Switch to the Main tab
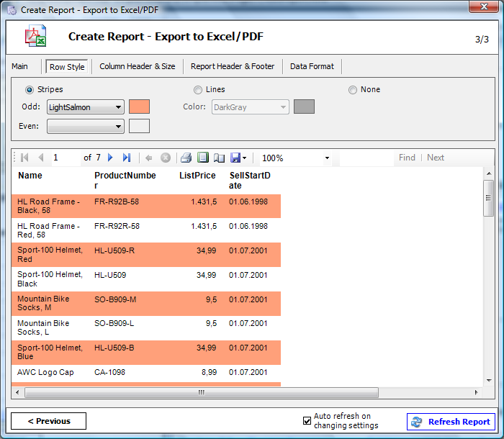 [x=19, y=66]
